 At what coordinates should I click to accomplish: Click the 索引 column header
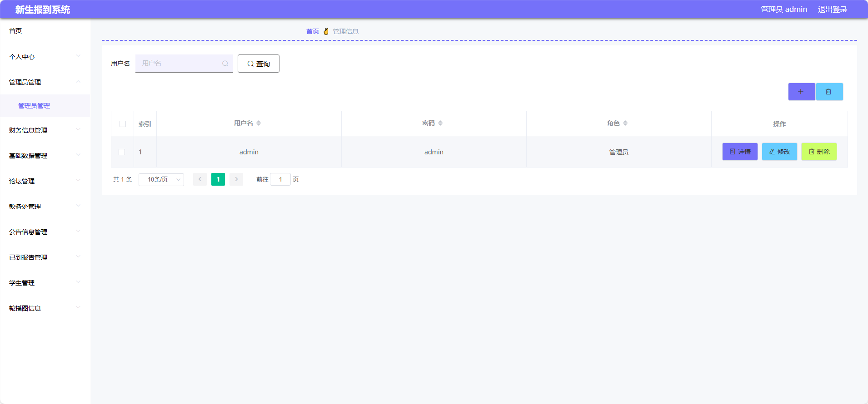coord(145,124)
